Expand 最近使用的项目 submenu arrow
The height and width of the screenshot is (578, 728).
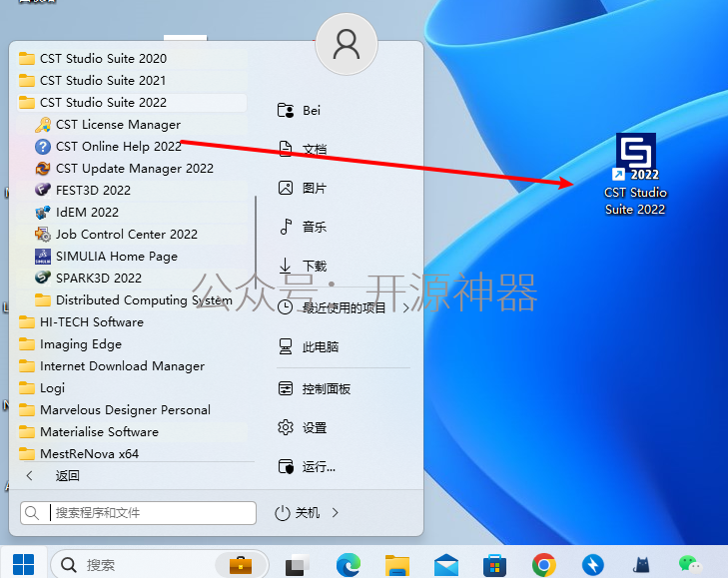coord(405,307)
